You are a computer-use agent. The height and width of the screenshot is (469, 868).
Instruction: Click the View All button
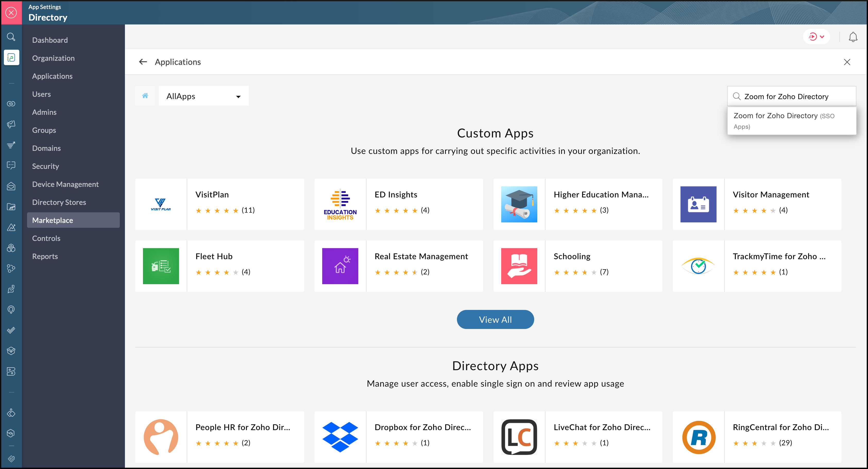coord(495,319)
